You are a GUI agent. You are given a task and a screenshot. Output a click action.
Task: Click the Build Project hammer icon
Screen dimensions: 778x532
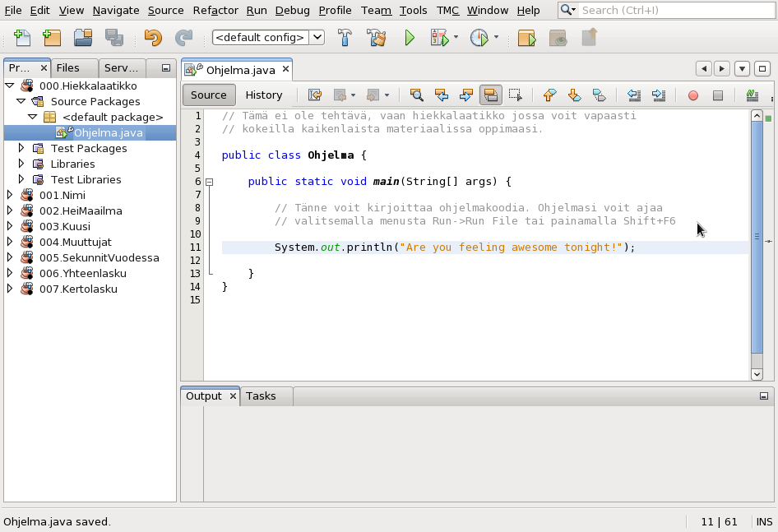point(345,38)
